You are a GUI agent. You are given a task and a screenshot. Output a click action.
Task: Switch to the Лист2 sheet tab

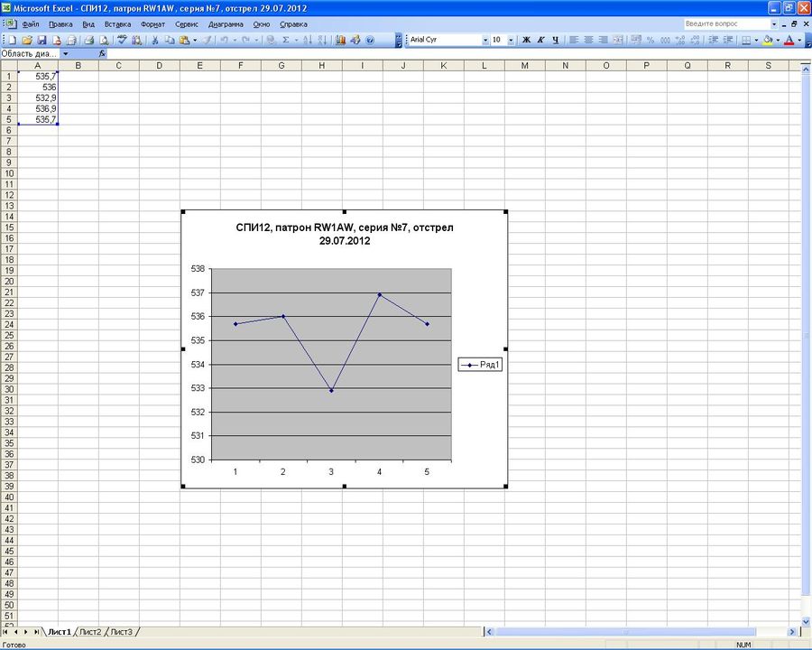(x=90, y=632)
